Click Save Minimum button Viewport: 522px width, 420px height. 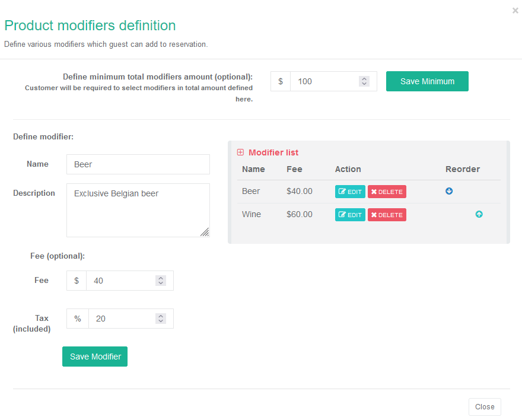point(427,81)
